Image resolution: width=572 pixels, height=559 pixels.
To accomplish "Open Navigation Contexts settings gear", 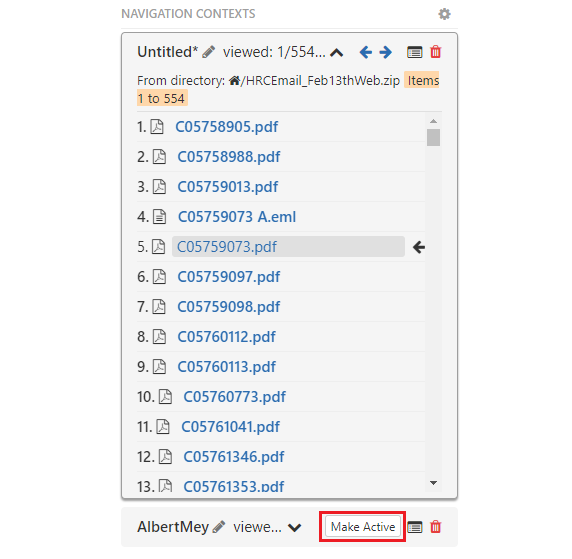I will point(444,14).
